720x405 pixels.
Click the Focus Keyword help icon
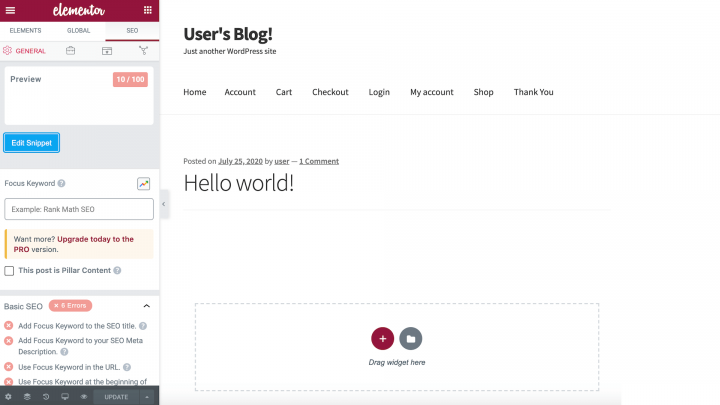pos(62,183)
